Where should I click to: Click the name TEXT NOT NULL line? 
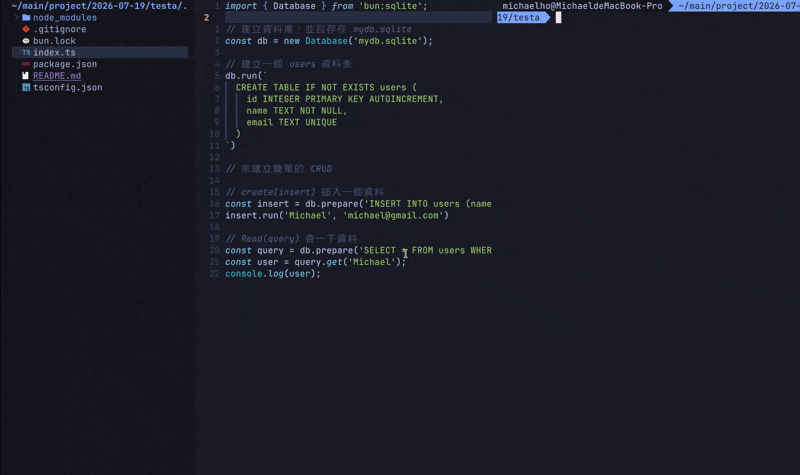tap(296, 111)
